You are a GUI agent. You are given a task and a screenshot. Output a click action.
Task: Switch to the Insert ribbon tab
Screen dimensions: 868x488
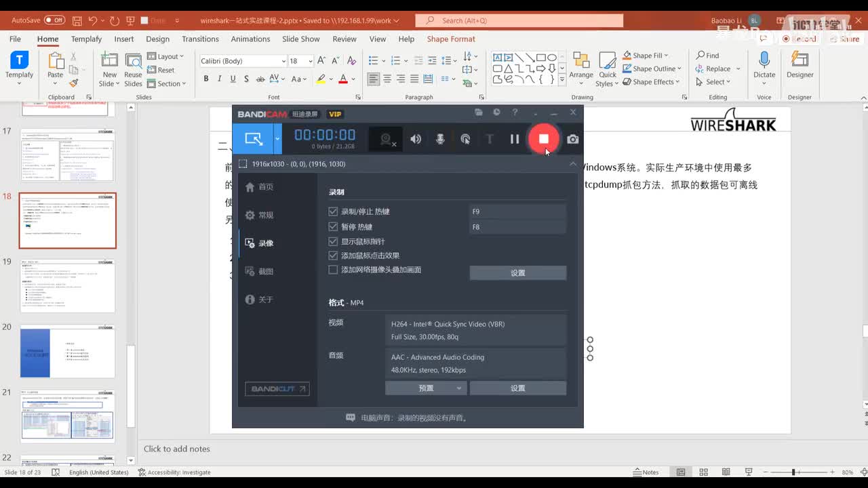124,39
